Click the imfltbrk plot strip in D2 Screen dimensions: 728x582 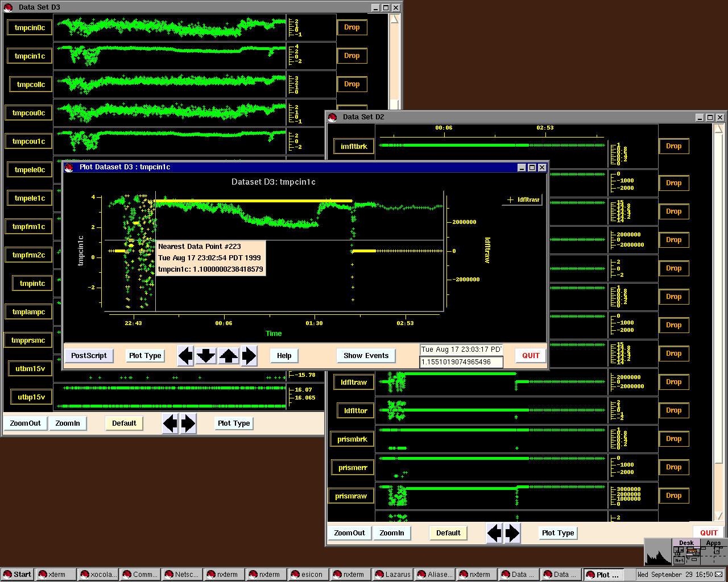490,146
